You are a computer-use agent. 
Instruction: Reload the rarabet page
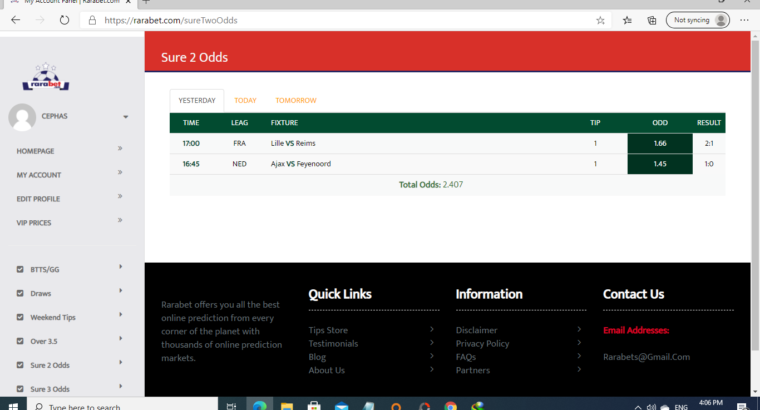64,20
